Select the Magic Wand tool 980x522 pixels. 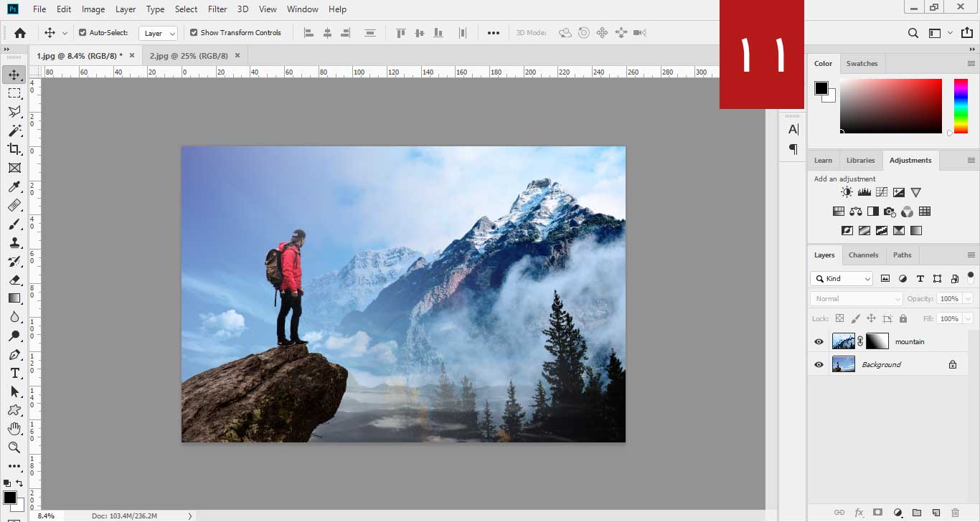coord(14,130)
